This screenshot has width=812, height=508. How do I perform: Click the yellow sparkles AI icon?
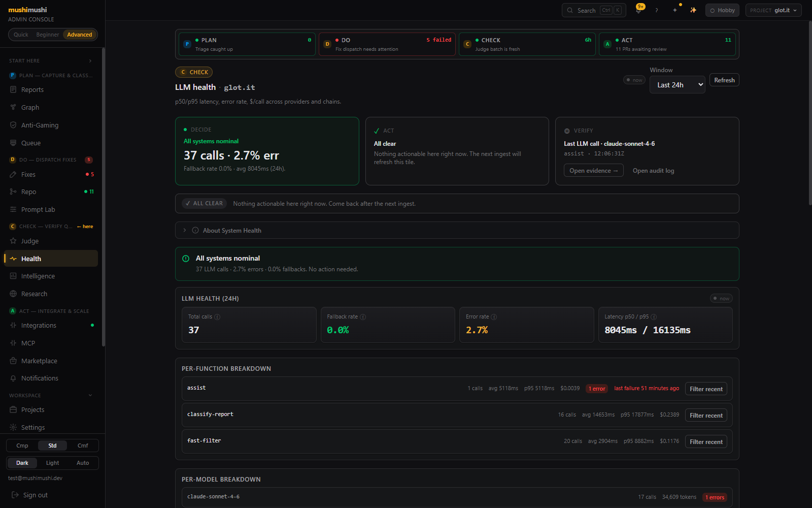point(693,10)
